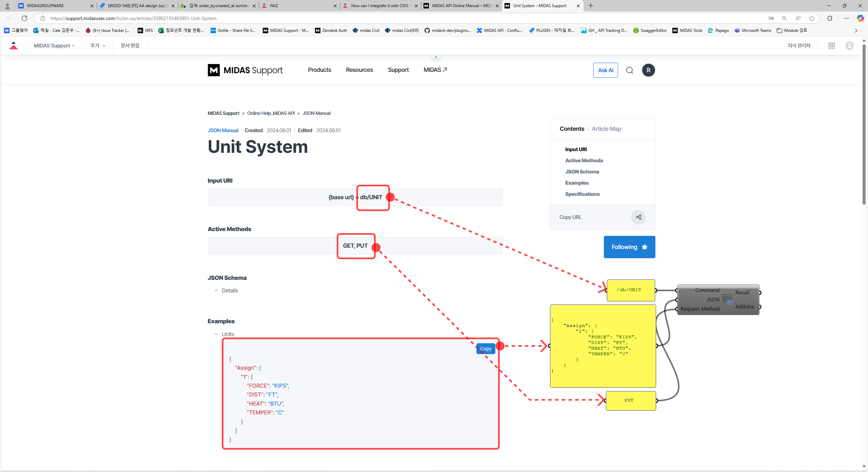Click the R user profile circle
The image size is (868, 472).
[x=648, y=70]
